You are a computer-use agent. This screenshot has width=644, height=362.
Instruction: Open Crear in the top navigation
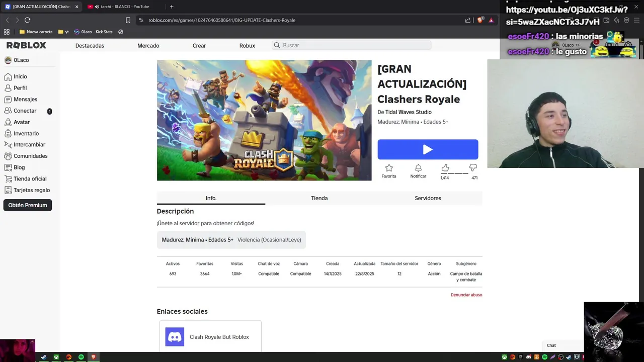click(199, 46)
